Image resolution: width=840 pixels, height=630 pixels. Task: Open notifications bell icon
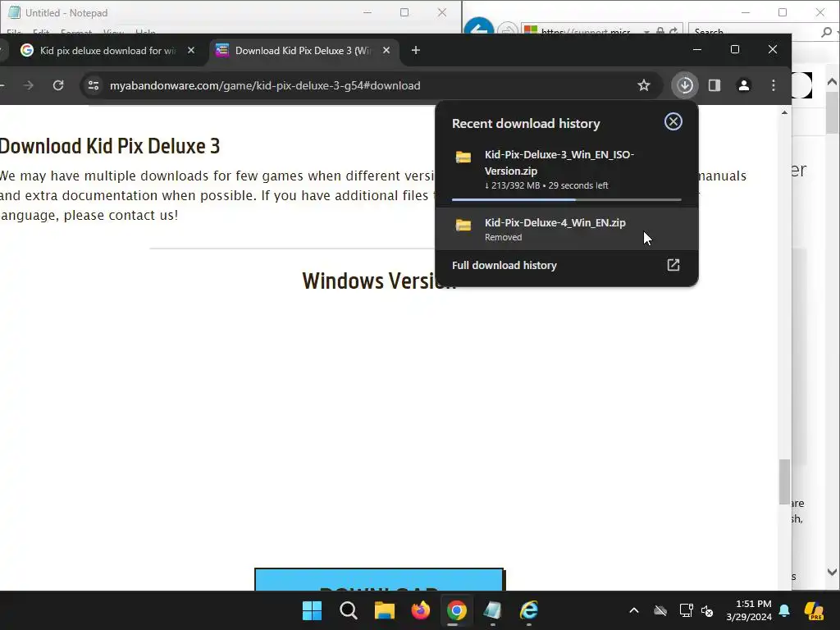pos(784,610)
